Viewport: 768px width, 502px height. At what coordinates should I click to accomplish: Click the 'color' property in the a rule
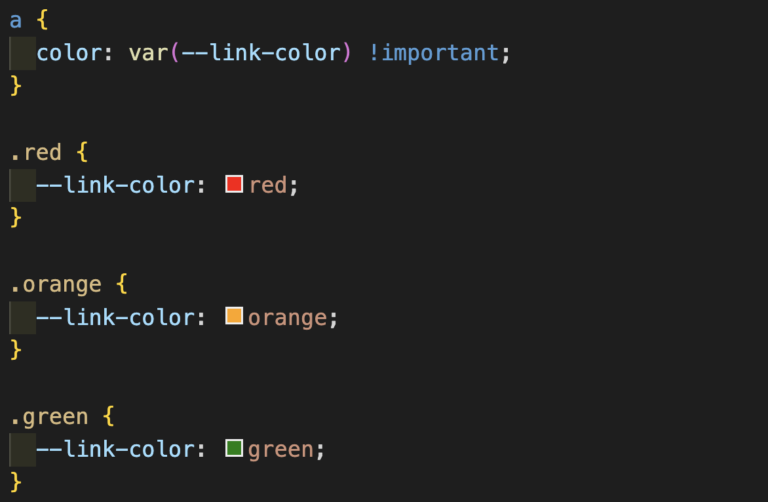click(x=69, y=52)
